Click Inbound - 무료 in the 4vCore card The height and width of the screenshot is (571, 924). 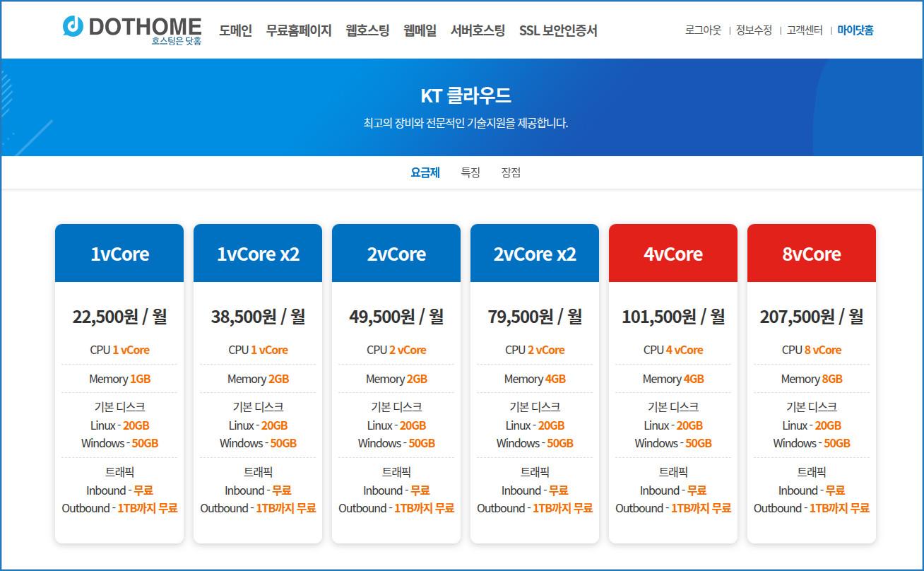[x=673, y=490]
